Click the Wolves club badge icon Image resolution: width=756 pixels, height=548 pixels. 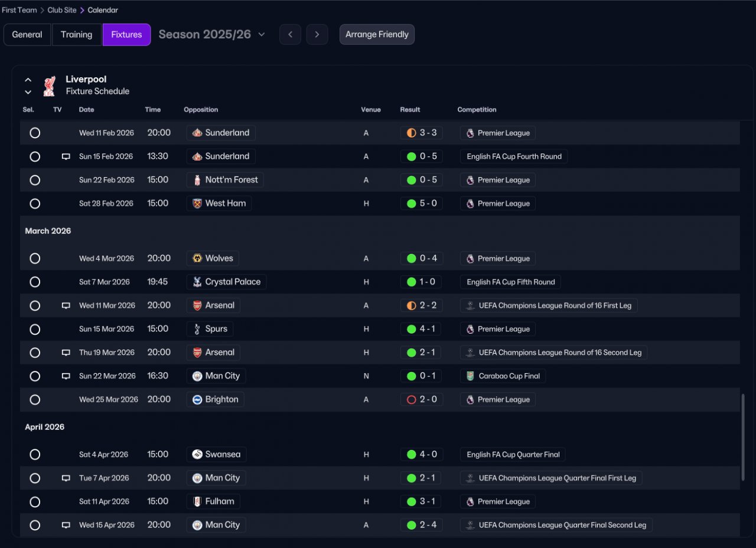click(x=197, y=259)
